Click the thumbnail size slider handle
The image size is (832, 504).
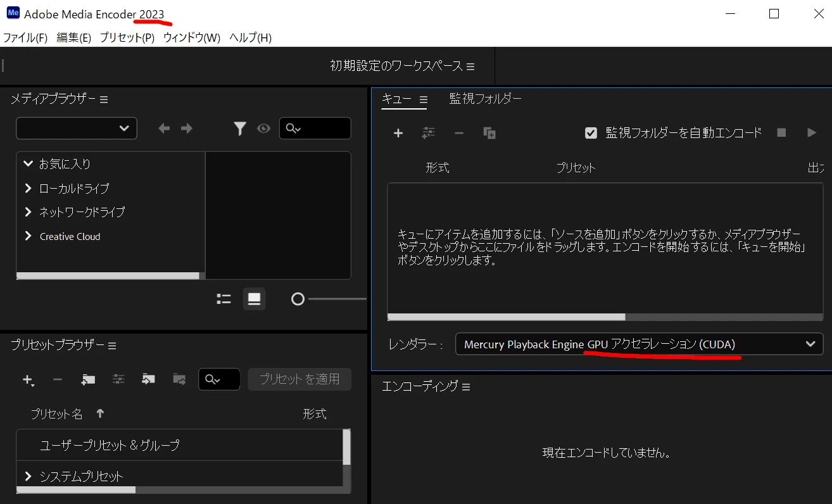pos(298,299)
